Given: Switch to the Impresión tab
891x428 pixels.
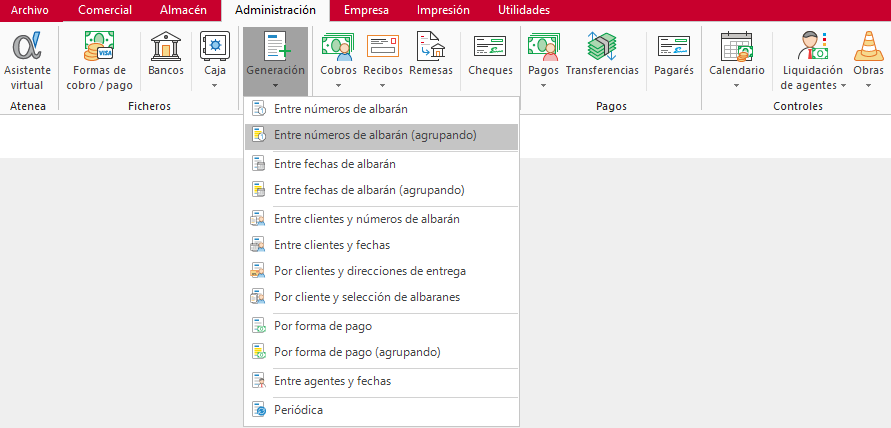Looking at the screenshot, I should [443, 10].
